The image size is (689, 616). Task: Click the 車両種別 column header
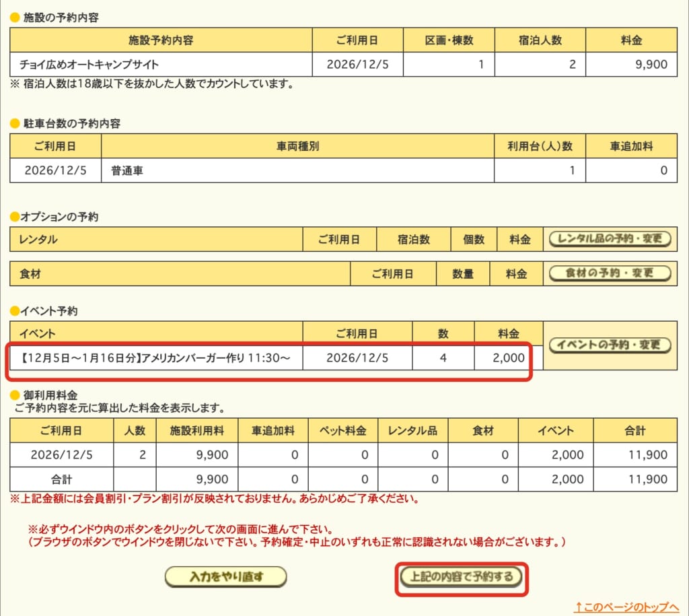297,146
